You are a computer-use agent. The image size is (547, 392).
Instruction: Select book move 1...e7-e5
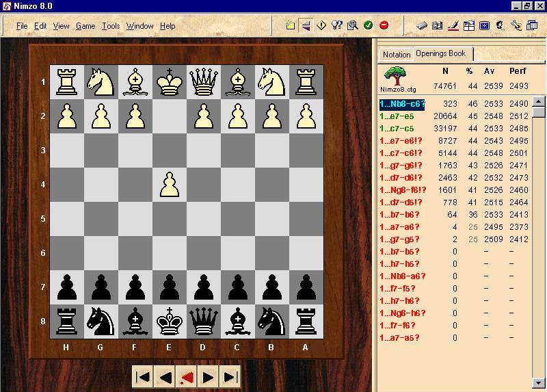pos(397,116)
